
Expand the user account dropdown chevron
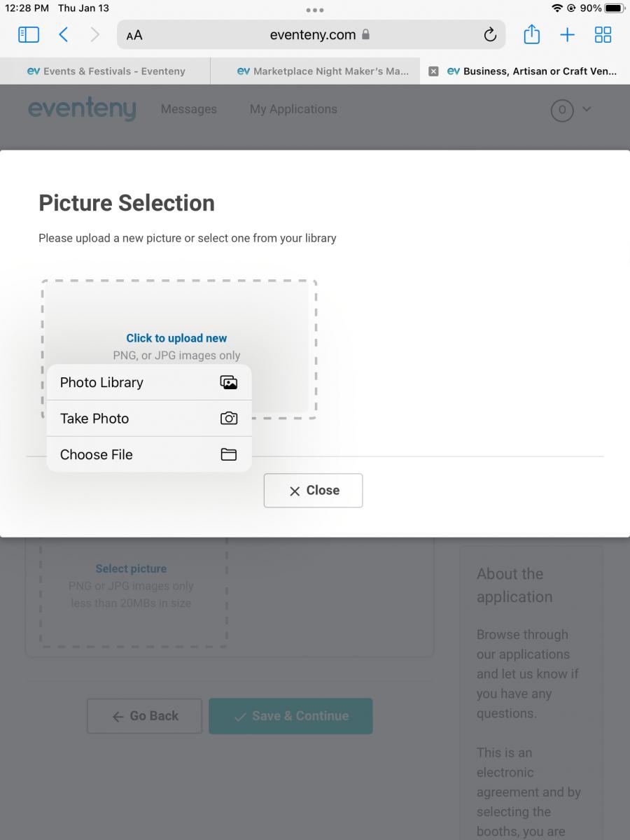(587, 109)
